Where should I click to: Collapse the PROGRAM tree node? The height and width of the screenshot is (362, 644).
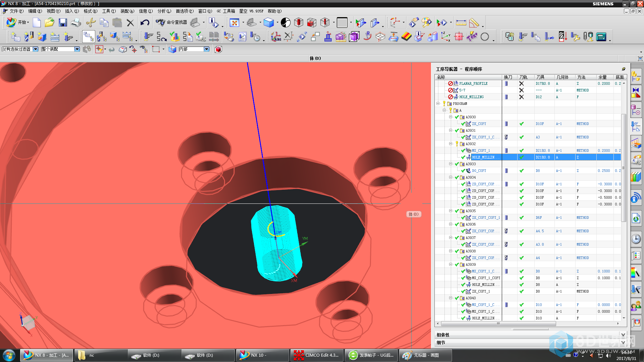(438, 104)
